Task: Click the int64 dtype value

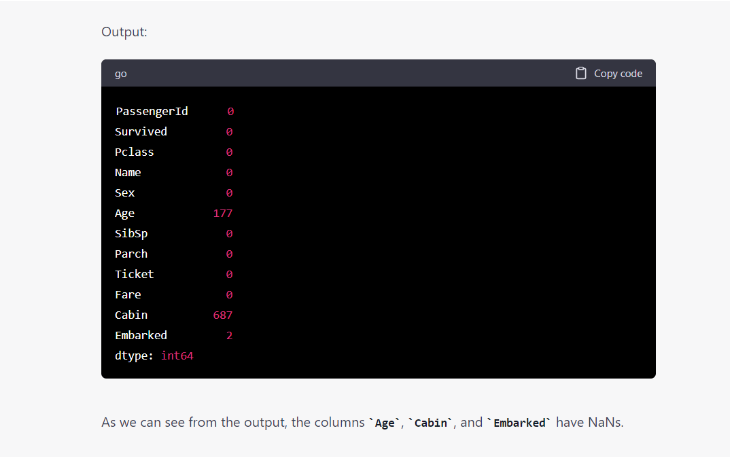Action: [x=177, y=356]
